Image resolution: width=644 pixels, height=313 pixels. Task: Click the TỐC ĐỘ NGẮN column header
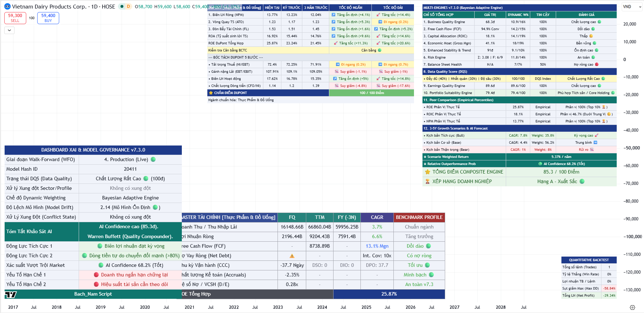351,8
